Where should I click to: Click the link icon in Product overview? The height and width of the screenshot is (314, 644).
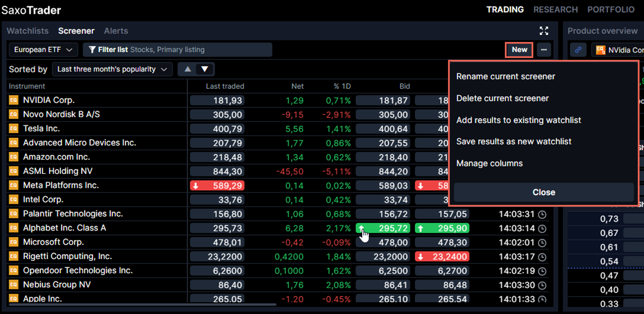tap(578, 50)
